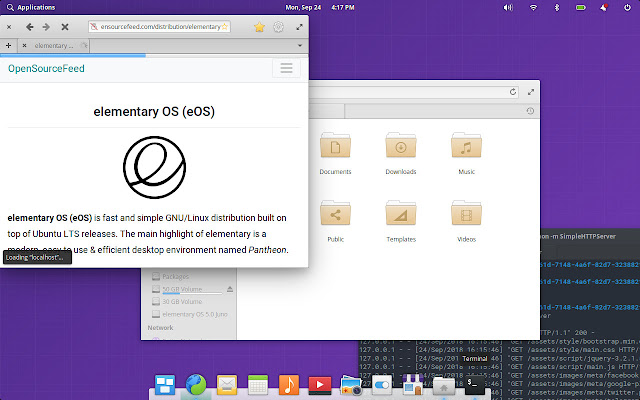Image resolution: width=640 pixels, height=400 pixels.
Task: Open the tab list dropdown arrow
Action: click(300, 45)
